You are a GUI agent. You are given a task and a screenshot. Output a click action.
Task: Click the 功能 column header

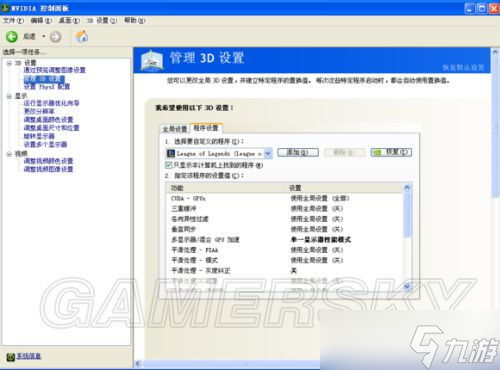point(227,188)
